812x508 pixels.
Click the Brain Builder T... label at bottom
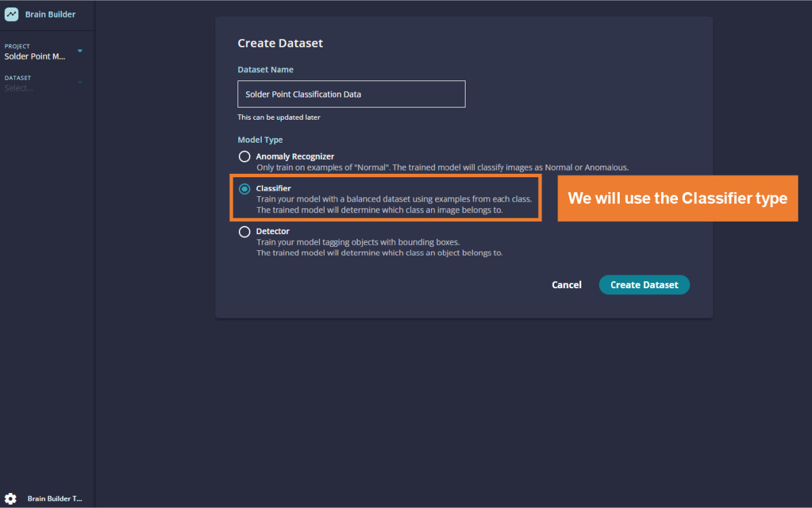click(55, 499)
